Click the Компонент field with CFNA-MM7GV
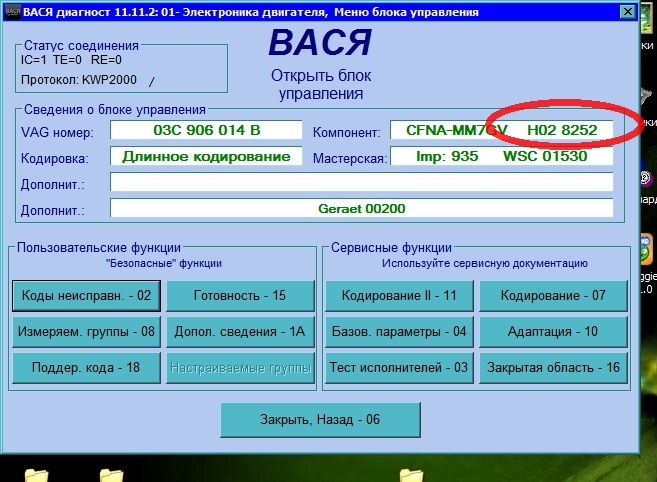 tap(500, 131)
